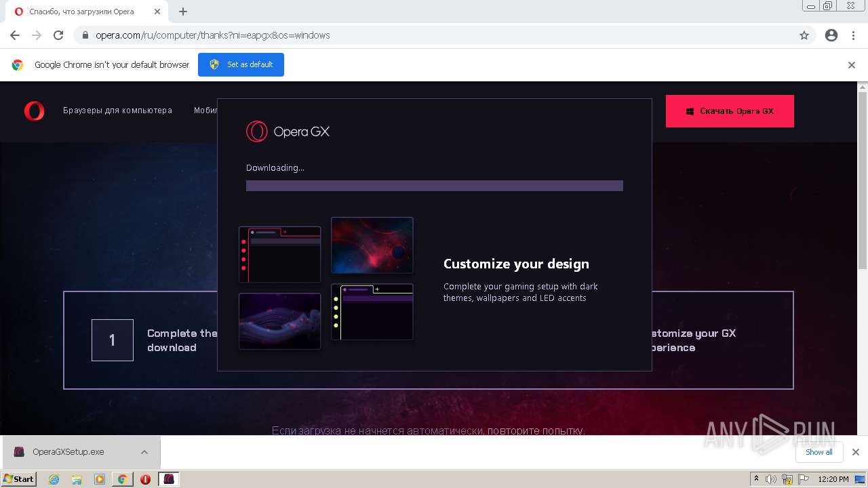The height and width of the screenshot is (488, 868).
Task: Click the 'Complete the download' step text
Action: 182,340
